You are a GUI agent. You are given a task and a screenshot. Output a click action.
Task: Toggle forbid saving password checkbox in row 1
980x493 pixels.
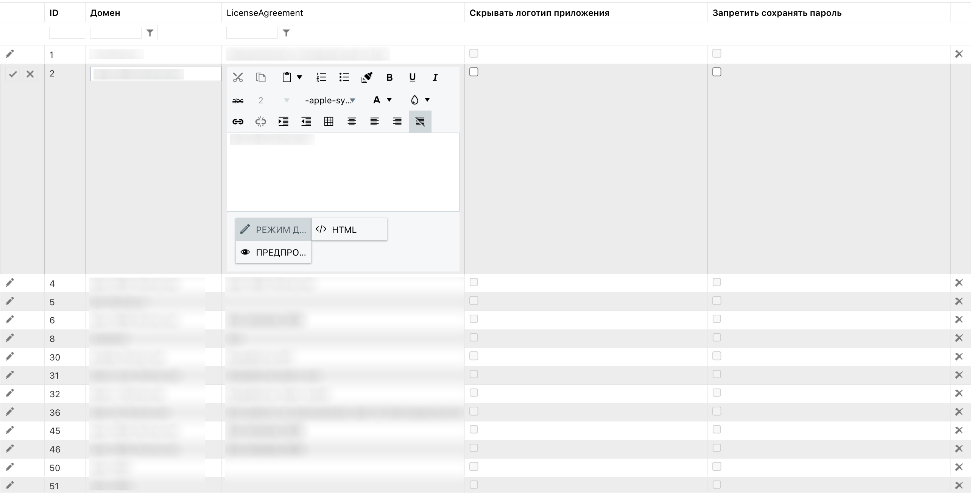717,53
